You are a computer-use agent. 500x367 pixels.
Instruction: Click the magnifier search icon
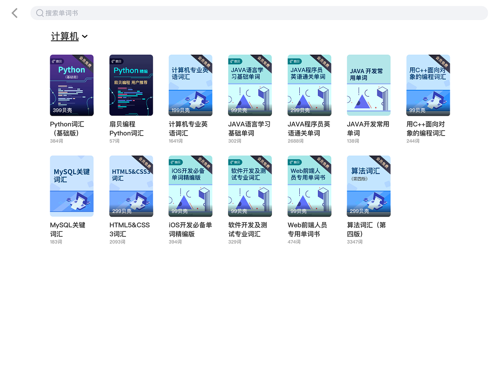pyautogui.click(x=40, y=13)
